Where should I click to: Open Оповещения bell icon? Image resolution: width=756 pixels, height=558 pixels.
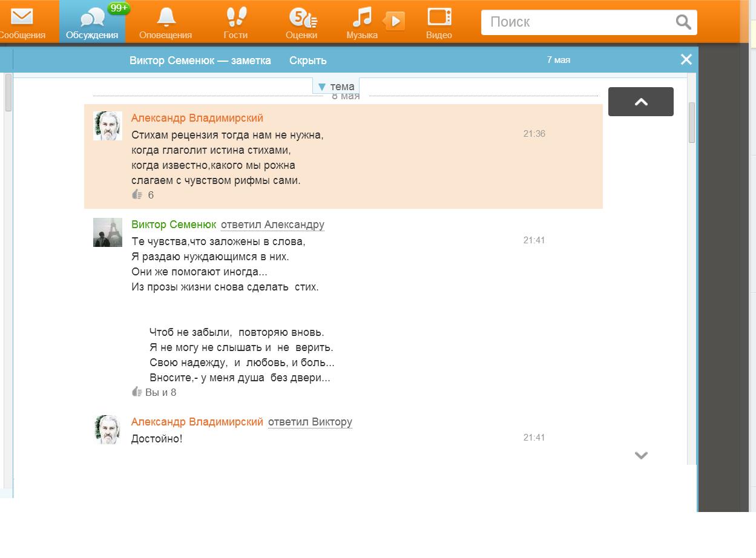tap(165, 16)
